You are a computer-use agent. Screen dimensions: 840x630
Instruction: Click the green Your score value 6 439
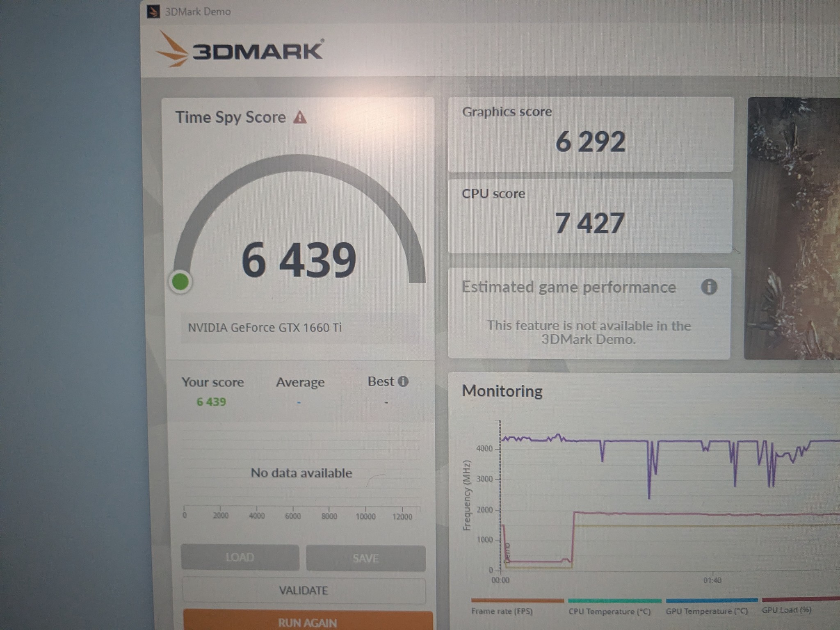(211, 402)
